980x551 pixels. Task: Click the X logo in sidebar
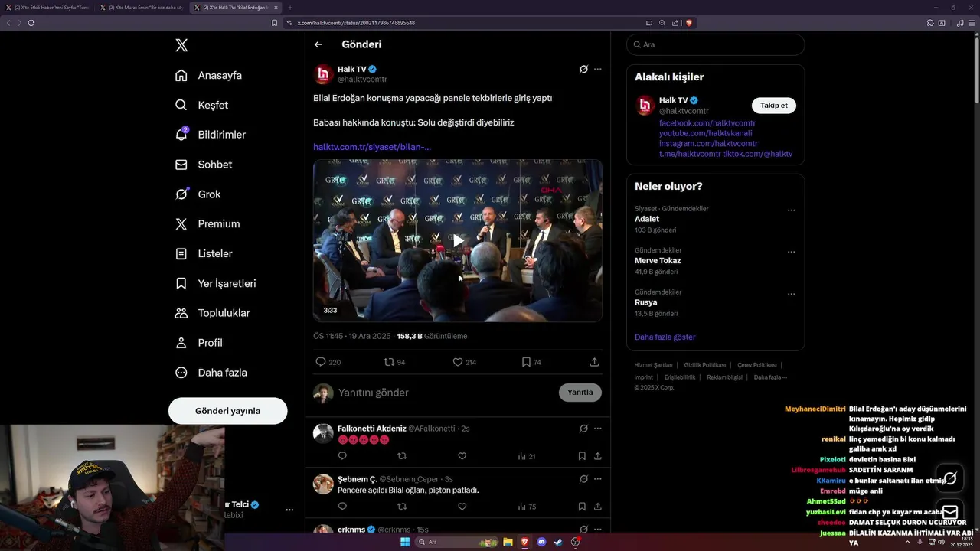181,45
